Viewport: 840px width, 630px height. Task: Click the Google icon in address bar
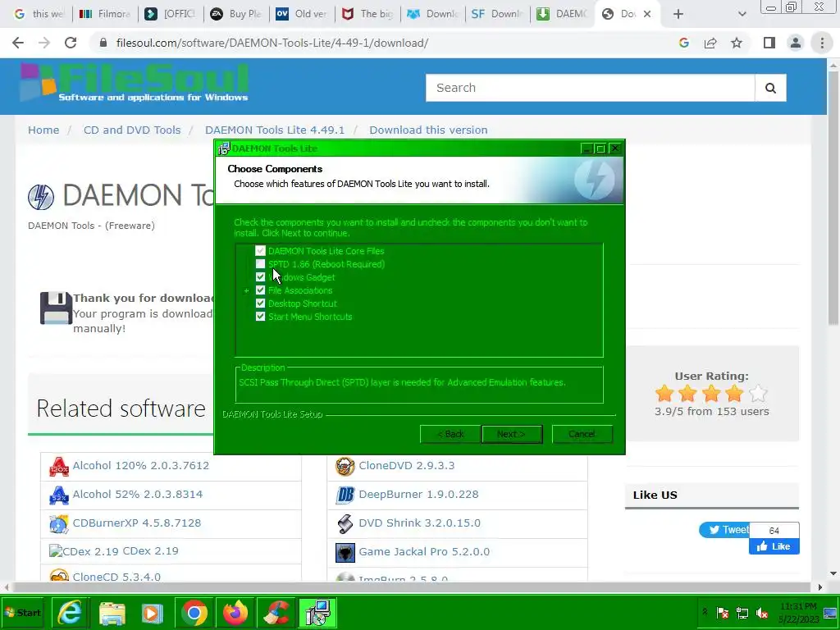tap(684, 43)
